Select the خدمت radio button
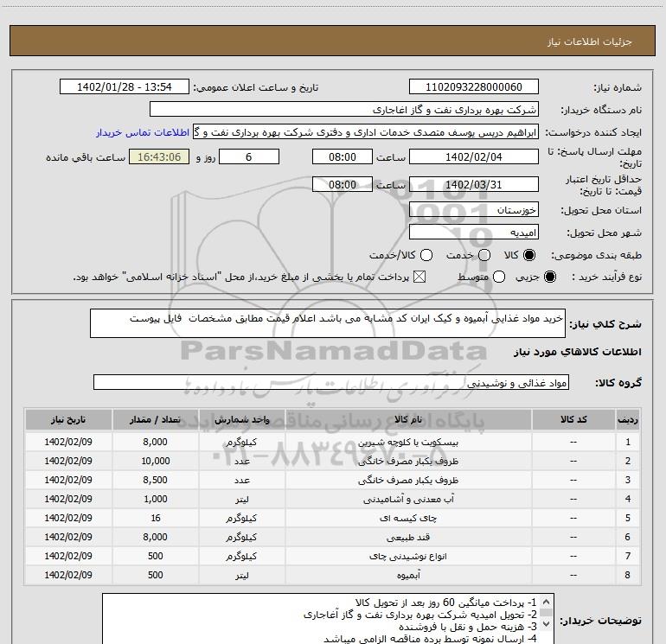The image size is (666, 644). 484,255
